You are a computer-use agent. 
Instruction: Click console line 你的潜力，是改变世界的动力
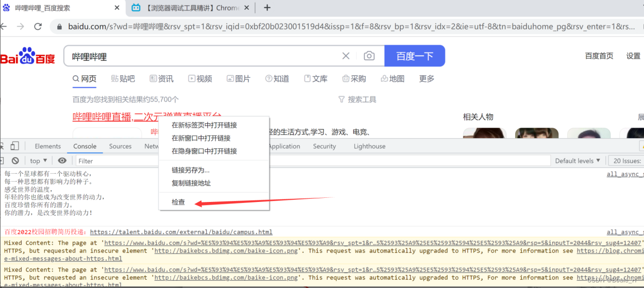[x=48, y=213]
